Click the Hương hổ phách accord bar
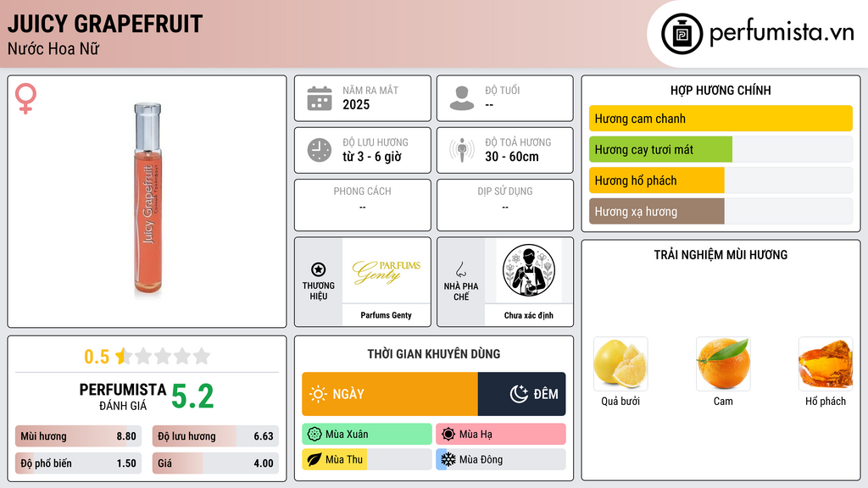The height and width of the screenshot is (488, 868). tap(721, 180)
